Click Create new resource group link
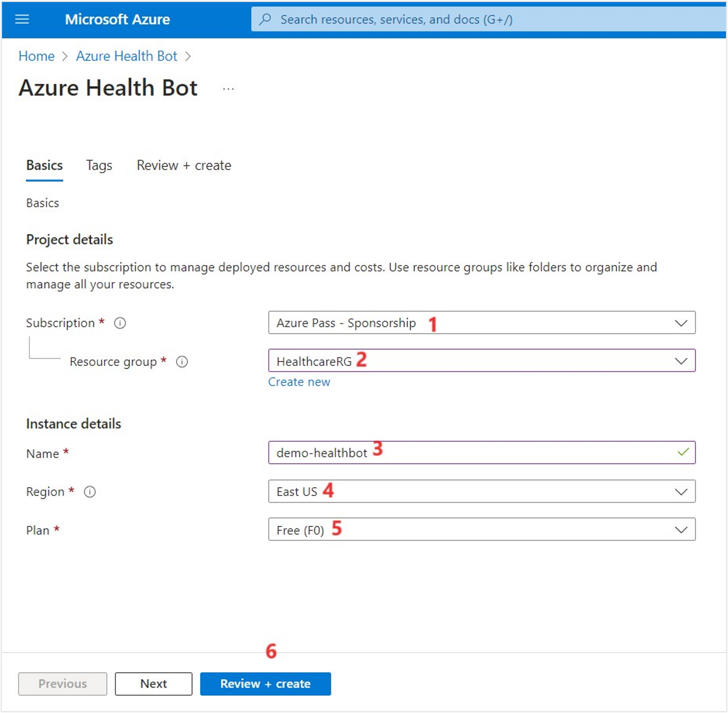This screenshot has width=728, height=713. click(x=299, y=382)
